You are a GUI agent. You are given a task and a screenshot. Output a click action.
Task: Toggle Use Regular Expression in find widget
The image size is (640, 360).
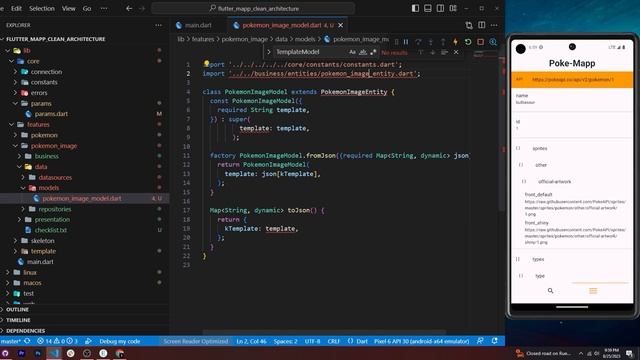[x=373, y=52]
